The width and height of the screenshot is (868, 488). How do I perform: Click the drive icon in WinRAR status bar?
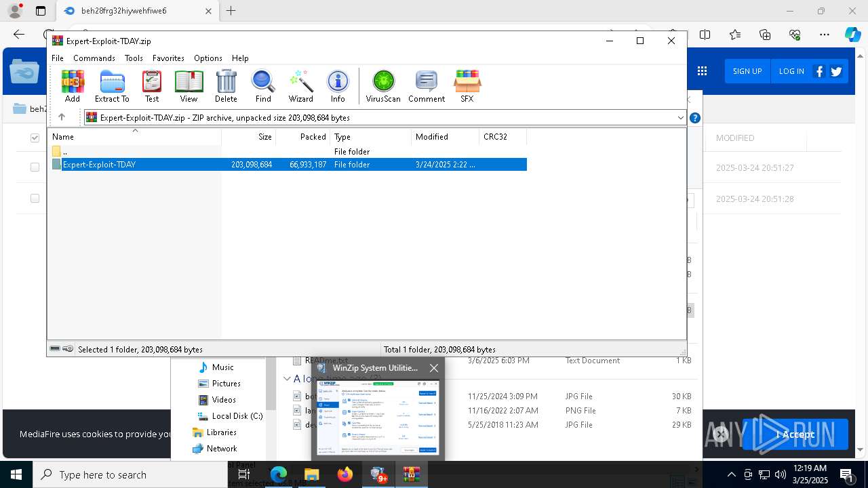(x=56, y=349)
